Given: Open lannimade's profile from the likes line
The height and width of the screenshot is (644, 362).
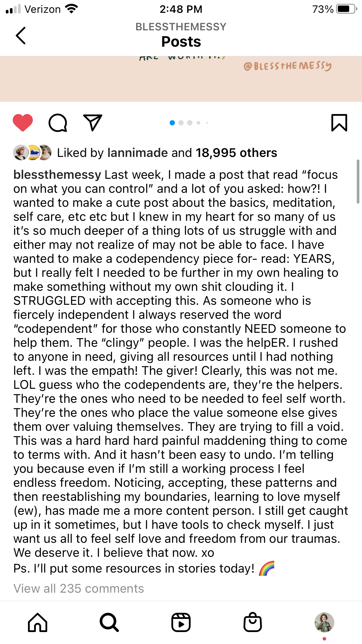Looking at the screenshot, I should 138,153.
